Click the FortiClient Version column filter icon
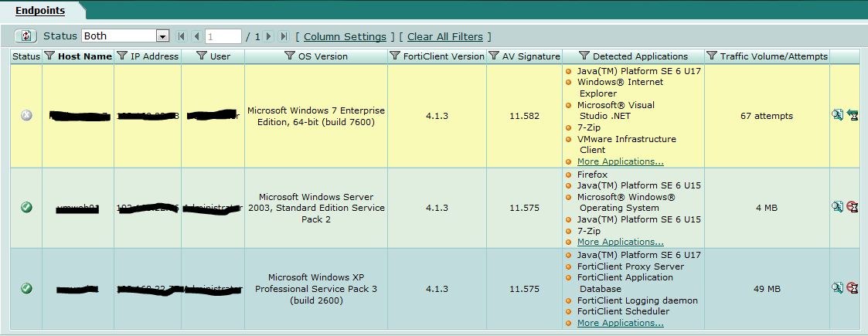The image size is (868, 336). coord(395,56)
